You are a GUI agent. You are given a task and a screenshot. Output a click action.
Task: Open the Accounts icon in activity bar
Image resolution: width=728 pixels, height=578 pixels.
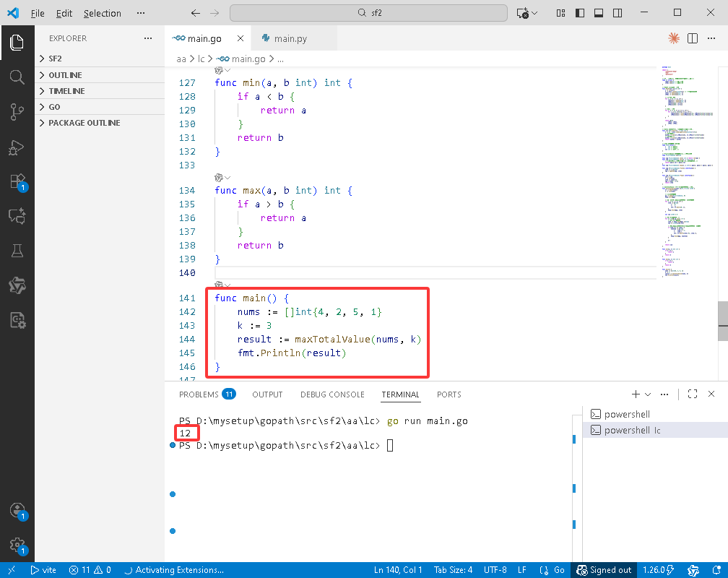(x=17, y=511)
